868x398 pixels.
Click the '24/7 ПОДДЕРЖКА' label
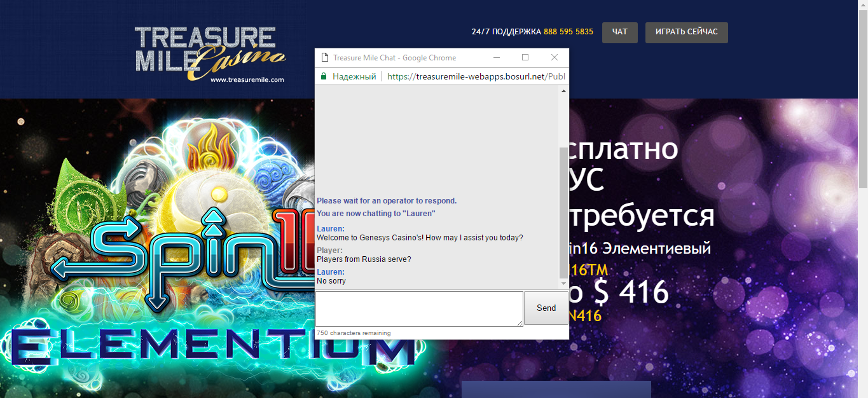coord(506,32)
